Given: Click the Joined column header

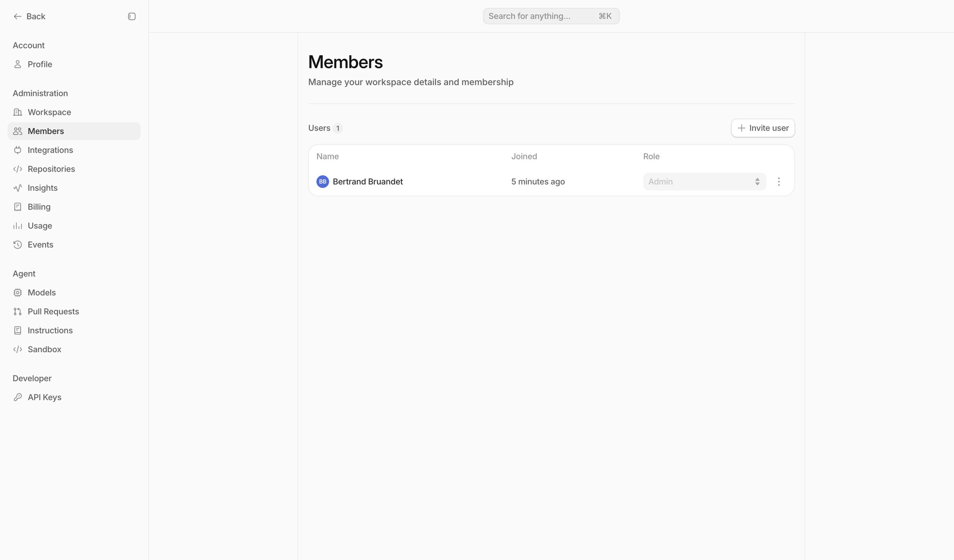Looking at the screenshot, I should click(x=524, y=157).
